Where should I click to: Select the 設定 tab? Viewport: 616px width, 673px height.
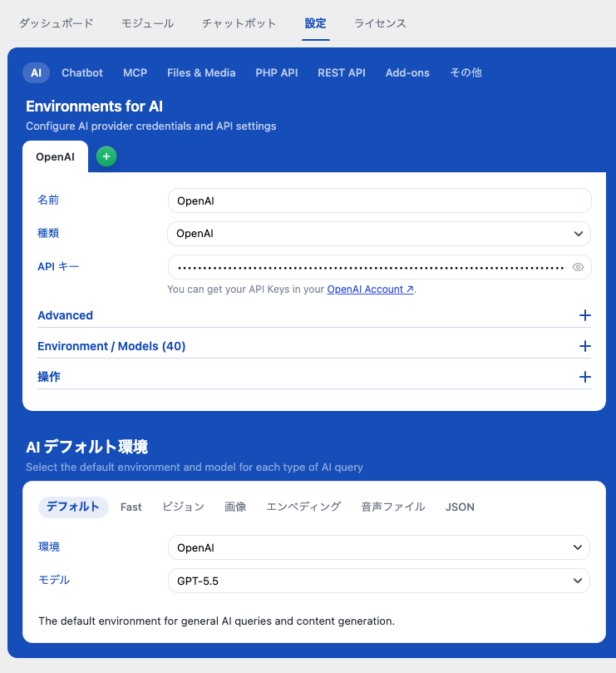[316, 23]
